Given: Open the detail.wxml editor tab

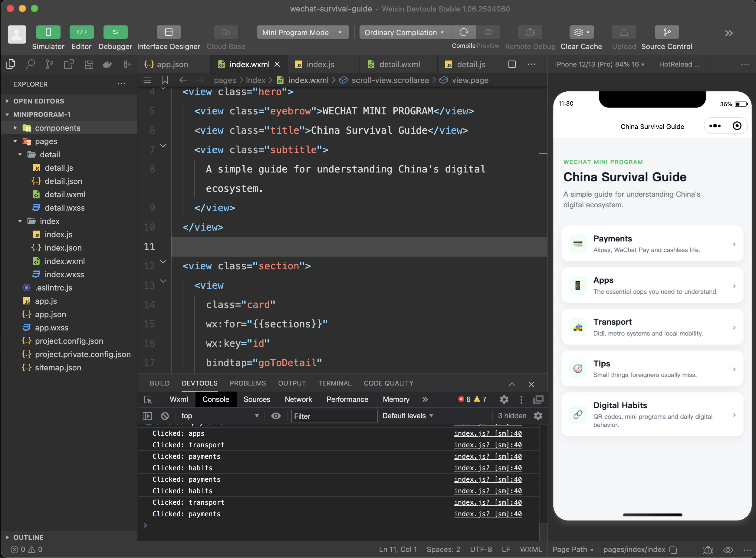Looking at the screenshot, I should (399, 64).
